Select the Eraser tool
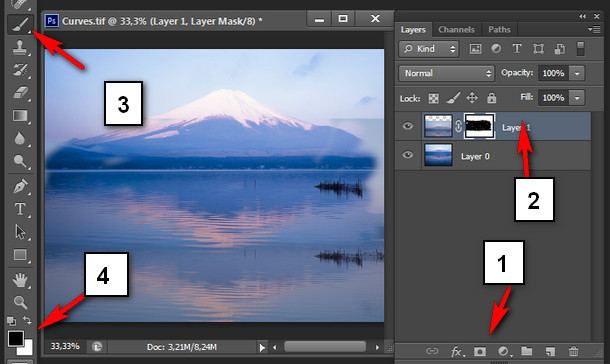The height and width of the screenshot is (364, 610). tap(20, 93)
